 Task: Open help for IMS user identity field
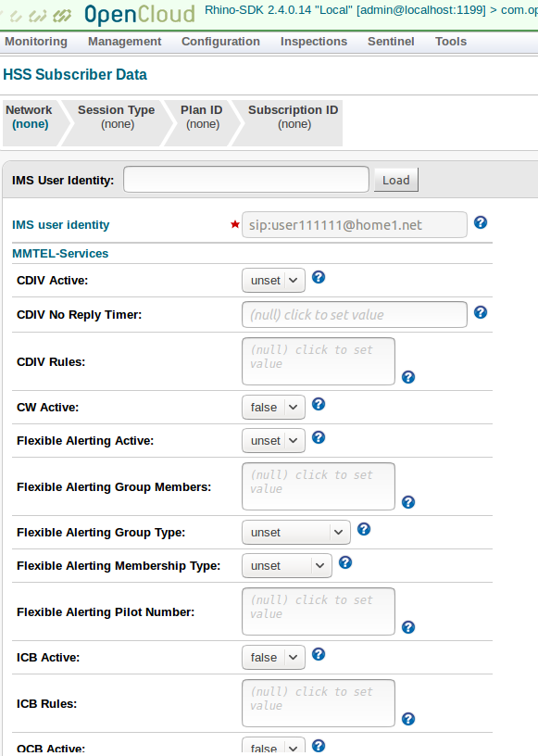tap(481, 222)
